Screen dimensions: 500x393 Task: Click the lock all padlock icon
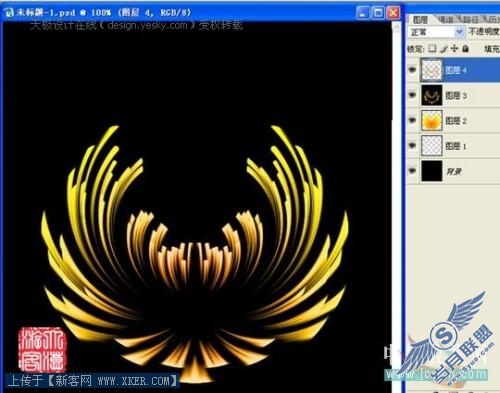466,49
